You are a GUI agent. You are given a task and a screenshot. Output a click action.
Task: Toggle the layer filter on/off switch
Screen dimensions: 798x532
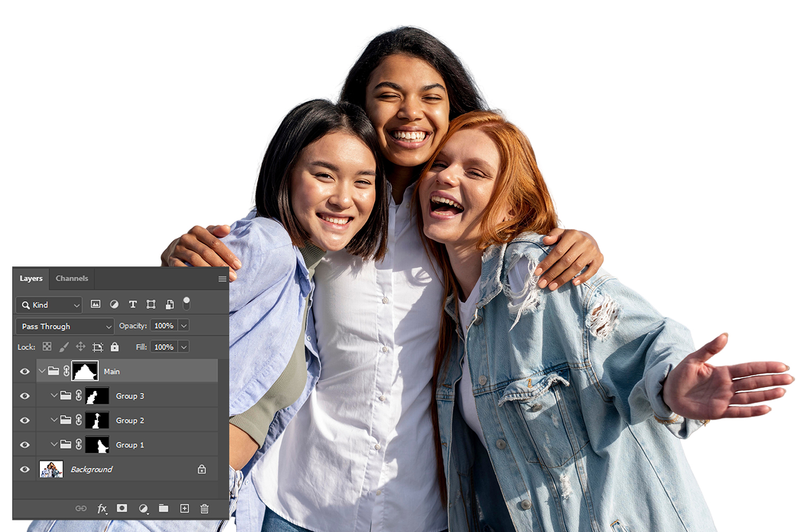[x=186, y=303]
